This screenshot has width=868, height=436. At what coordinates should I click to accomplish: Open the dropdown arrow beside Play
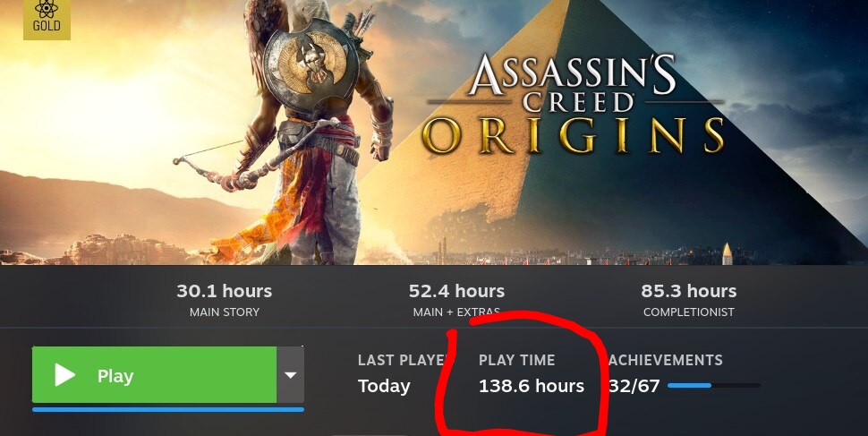tap(291, 375)
